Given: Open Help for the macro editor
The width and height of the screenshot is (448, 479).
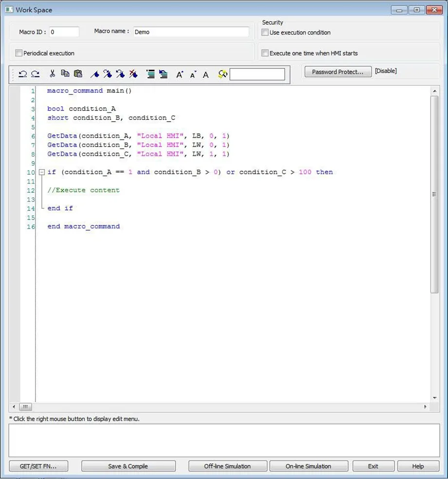Looking at the screenshot, I should tap(418, 466).
